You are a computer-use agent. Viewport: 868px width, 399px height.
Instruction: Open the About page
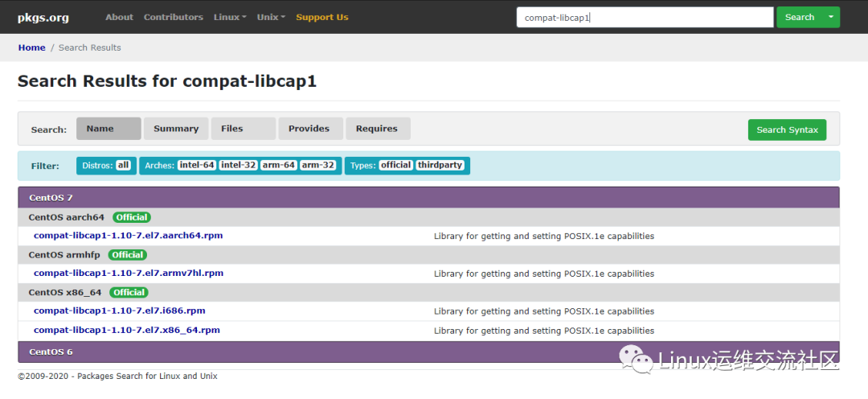tap(120, 17)
